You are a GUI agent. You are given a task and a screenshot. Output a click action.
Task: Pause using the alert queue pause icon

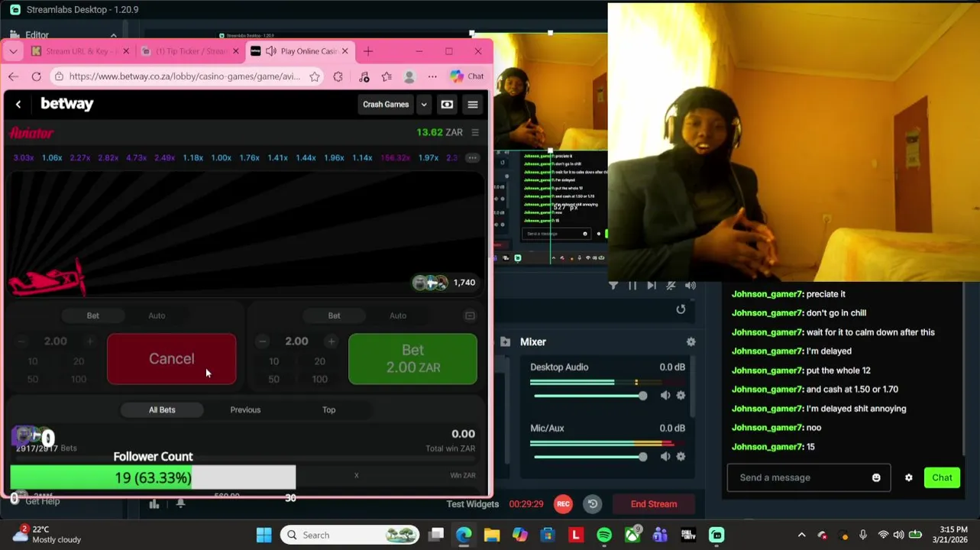tap(632, 286)
